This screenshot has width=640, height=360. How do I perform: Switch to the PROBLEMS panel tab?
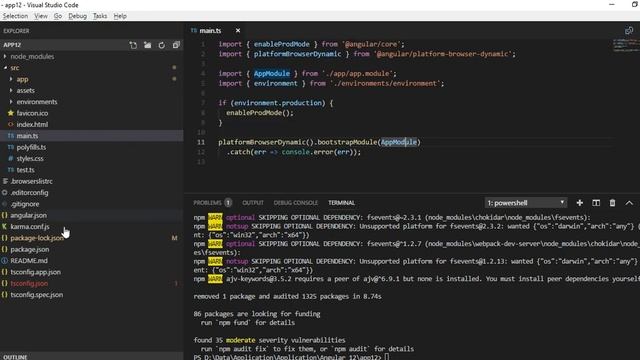coord(207,203)
